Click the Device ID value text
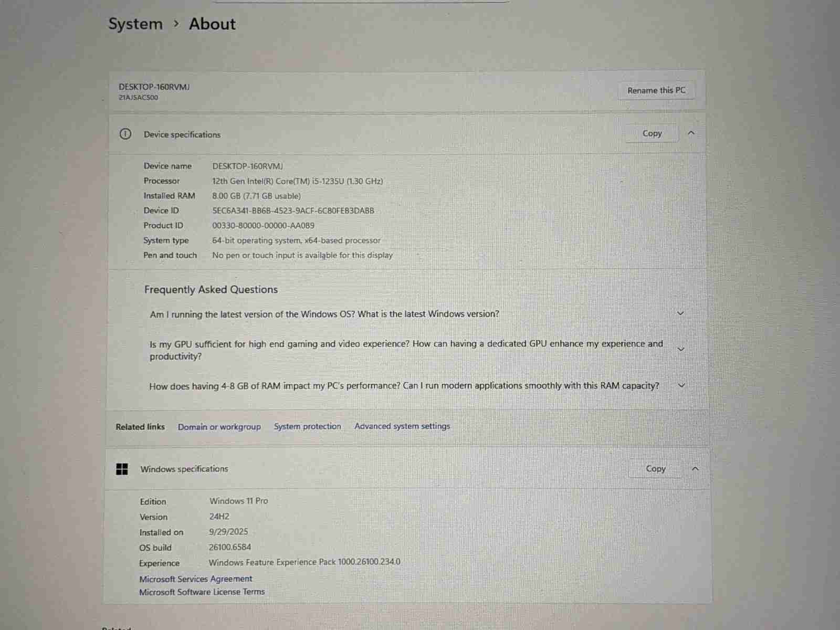Image resolution: width=840 pixels, height=630 pixels. pyautogui.click(x=293, y=211)
